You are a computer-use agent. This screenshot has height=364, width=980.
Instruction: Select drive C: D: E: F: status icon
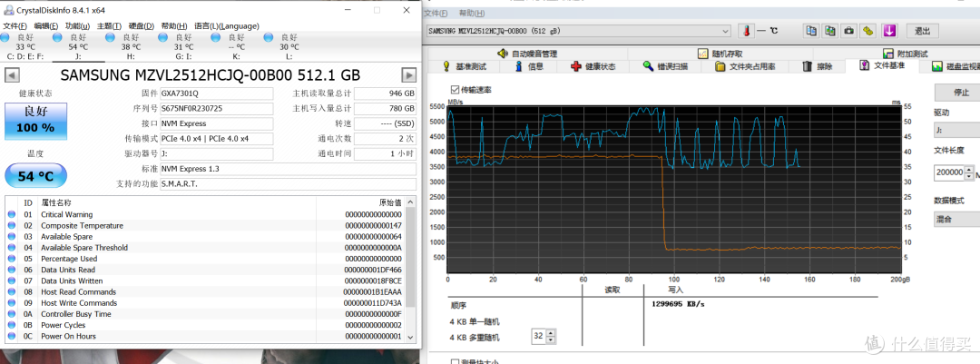click(x=5, y=37)
